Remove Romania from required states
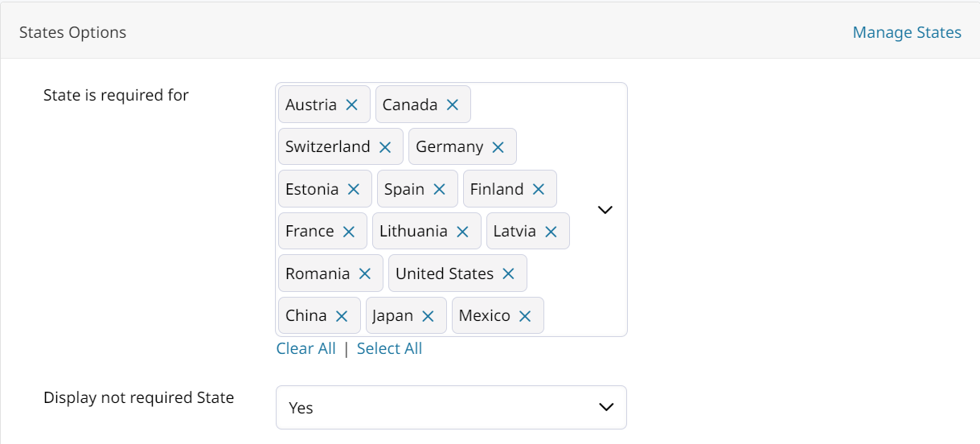Screen dimensions: 980x444 364,273
